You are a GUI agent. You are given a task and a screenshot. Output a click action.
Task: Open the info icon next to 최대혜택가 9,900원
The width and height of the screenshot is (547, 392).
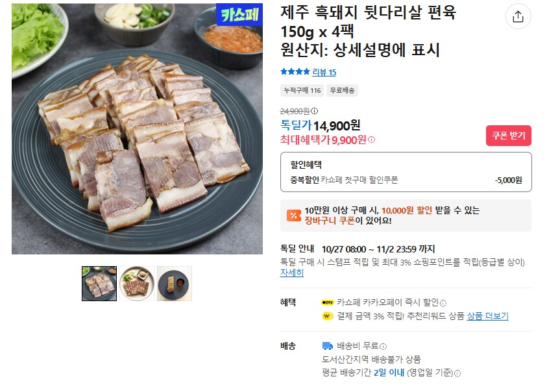372,140
